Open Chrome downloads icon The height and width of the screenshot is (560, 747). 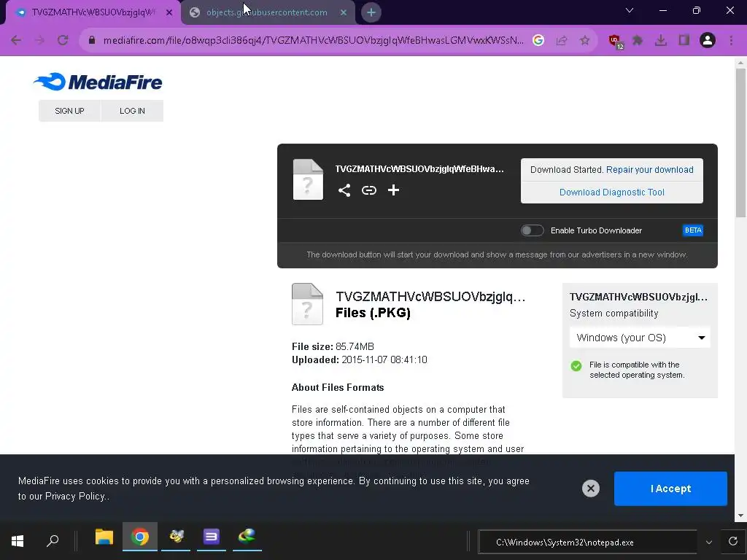tap(661, 41)
